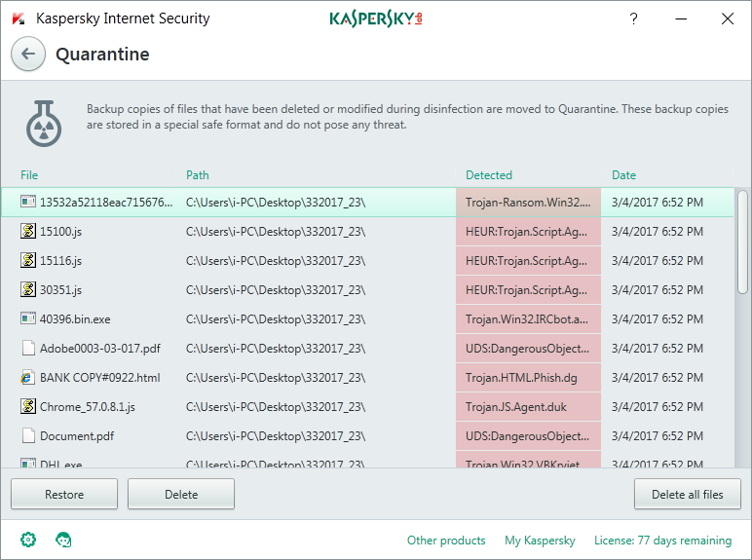This screenshot has width=752, height=560.
Task: Select the 30351.js file name
Action: tap(61, 290)
